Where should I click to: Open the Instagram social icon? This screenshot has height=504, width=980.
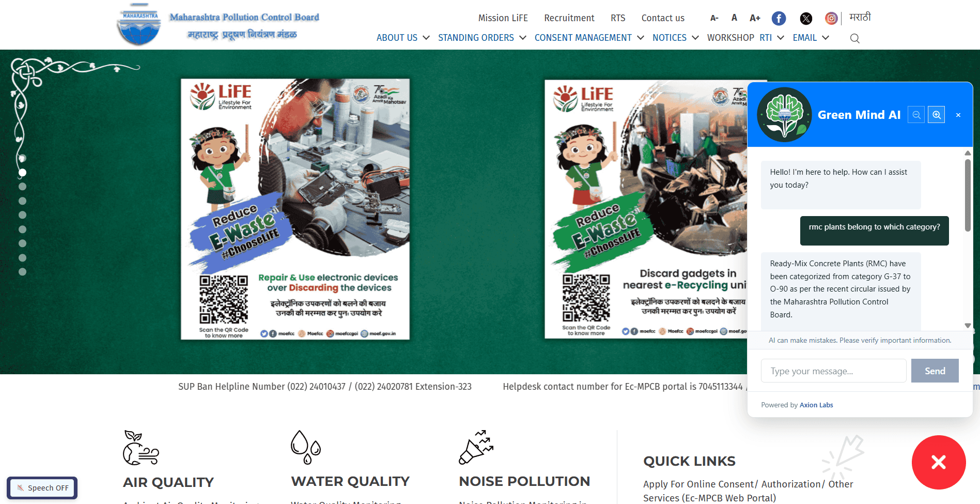click(831, 19)
